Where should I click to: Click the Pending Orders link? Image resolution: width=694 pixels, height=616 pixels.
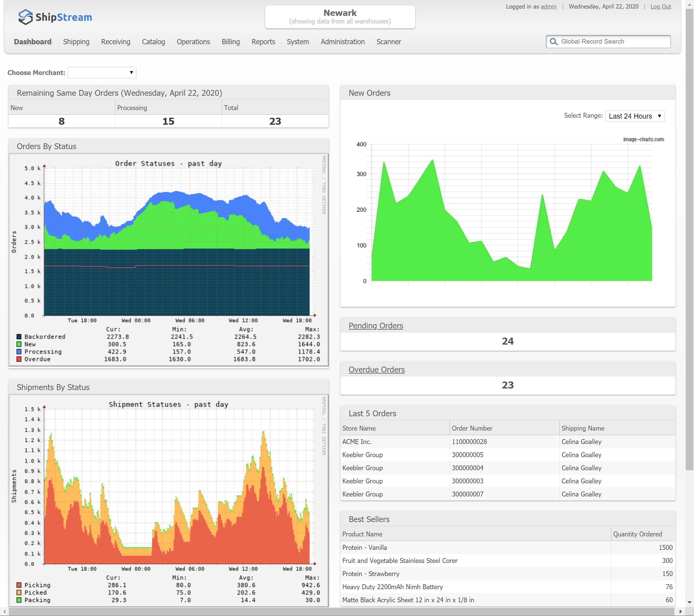(376, 325)
